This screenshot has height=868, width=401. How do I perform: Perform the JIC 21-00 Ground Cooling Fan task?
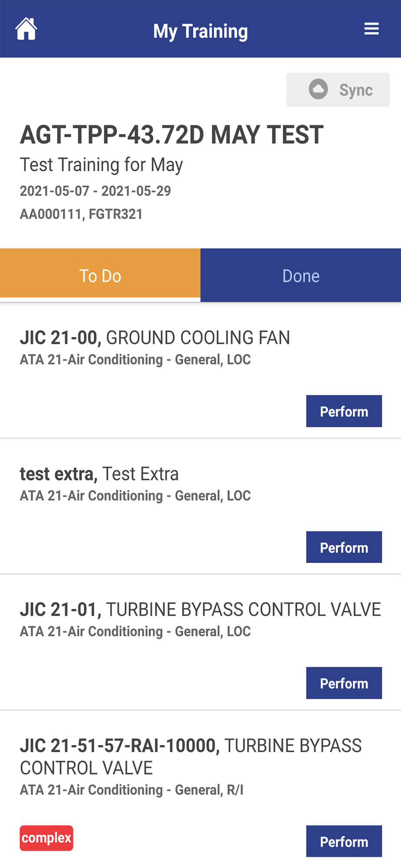[x=344, y=411]
